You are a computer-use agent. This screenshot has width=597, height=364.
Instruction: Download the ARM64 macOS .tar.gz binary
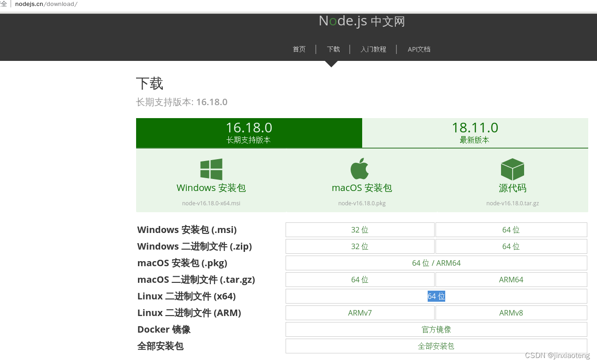tap(511, 280)
